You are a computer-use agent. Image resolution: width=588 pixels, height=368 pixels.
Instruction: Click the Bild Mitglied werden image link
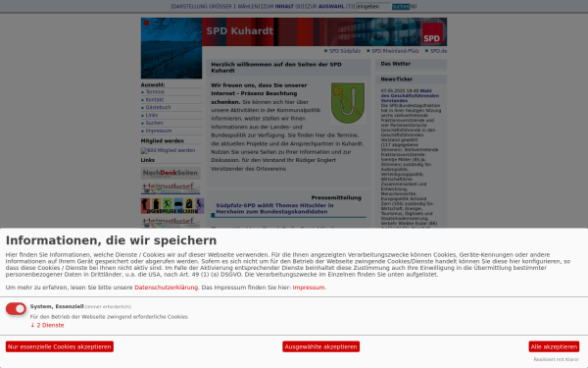click(168, 150)
